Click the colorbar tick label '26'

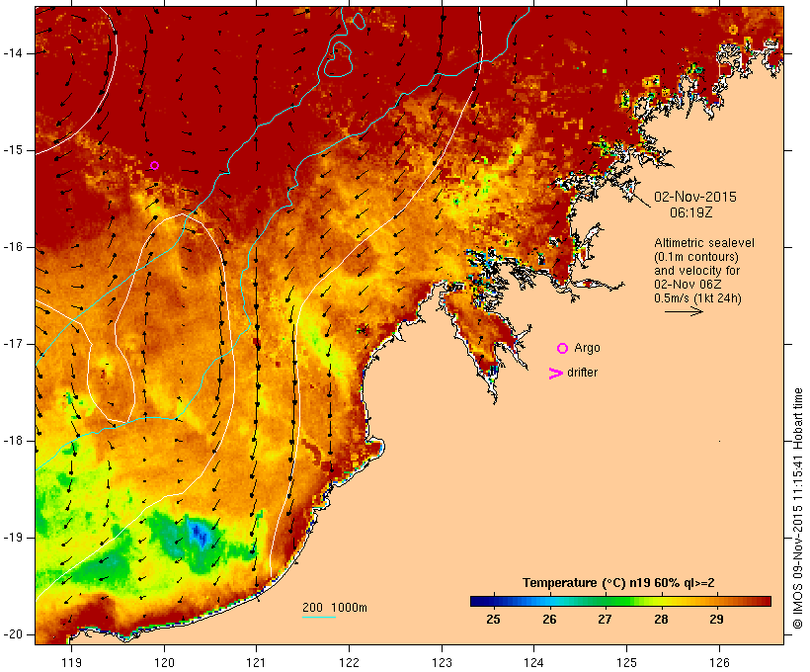549,619
